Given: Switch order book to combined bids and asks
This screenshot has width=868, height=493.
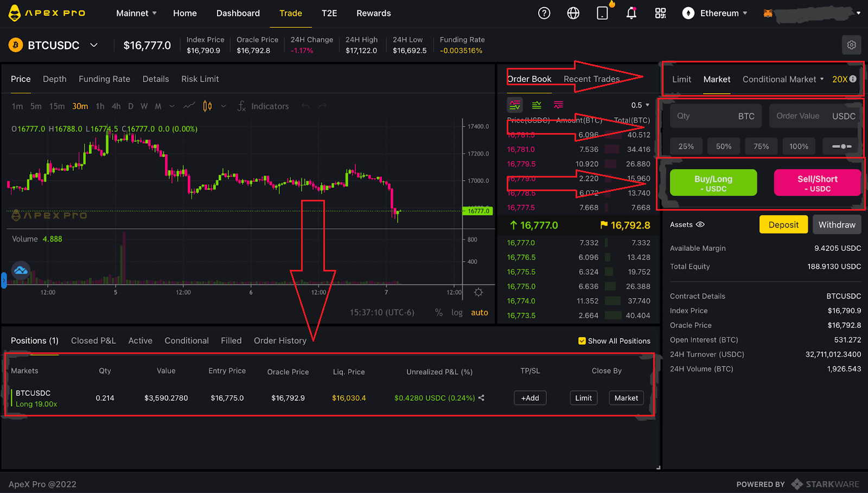Looking at the screenshot, I should point(514,105).
